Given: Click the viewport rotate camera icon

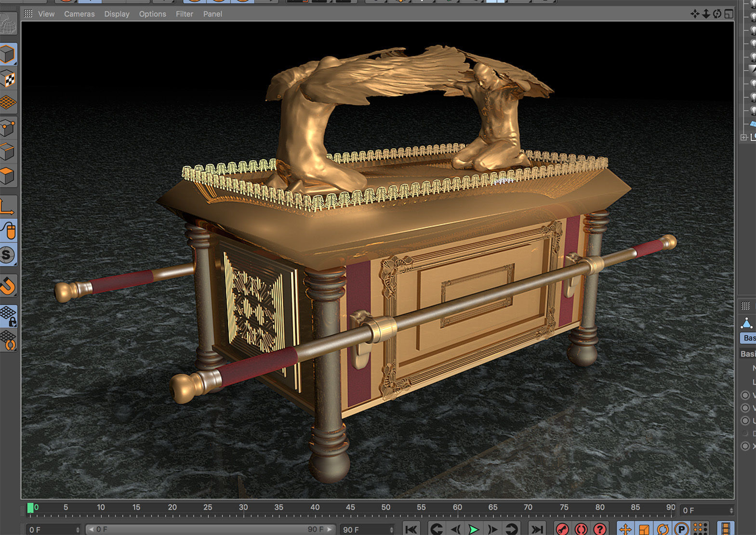Looking at the screenshot, I should (717, 14).
